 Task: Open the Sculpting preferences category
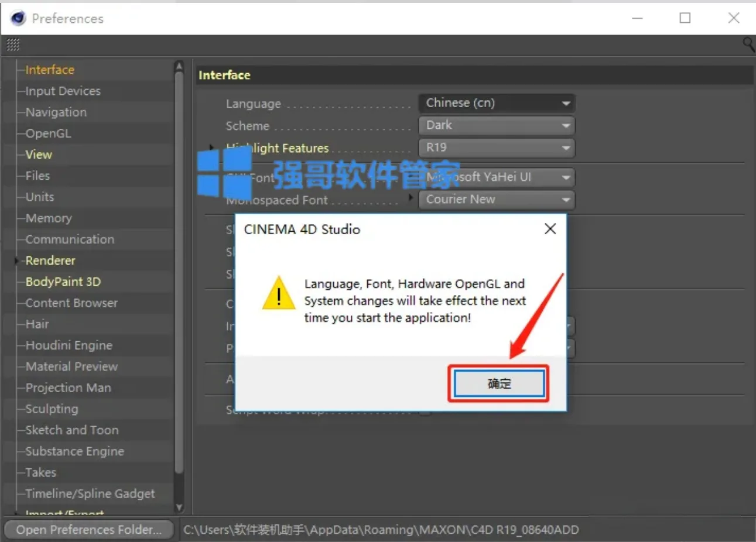(52, 409)
